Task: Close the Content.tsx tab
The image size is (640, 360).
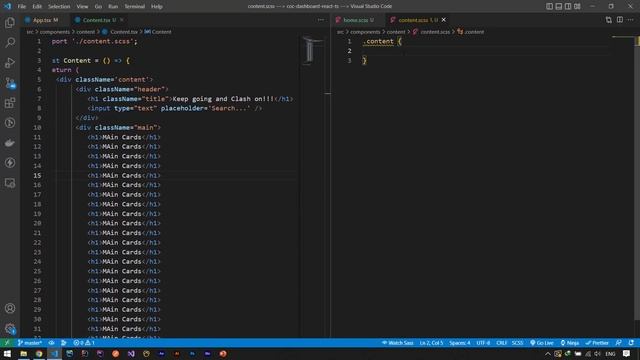Action: click(122, 20)
